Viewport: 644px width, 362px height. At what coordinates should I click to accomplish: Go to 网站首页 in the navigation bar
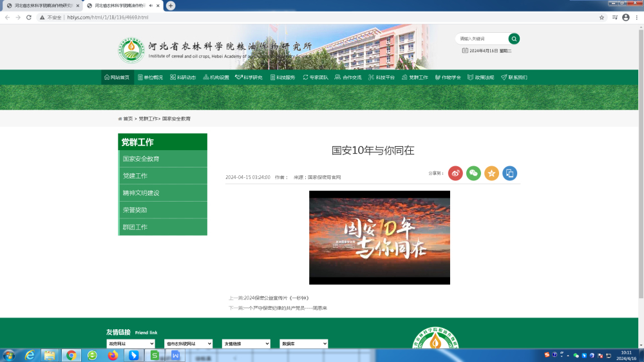[x=117, y=77]
